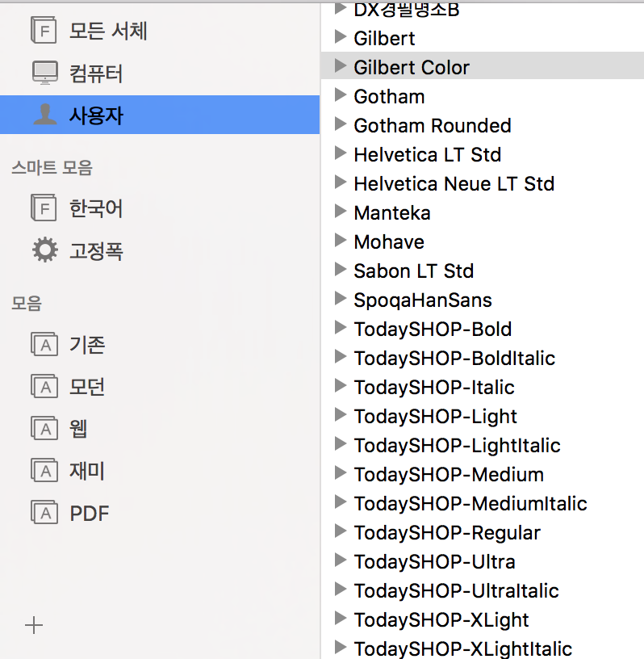
Task: Select the Manteka font name
Action: pyautogui.click(x=392, y=213)
